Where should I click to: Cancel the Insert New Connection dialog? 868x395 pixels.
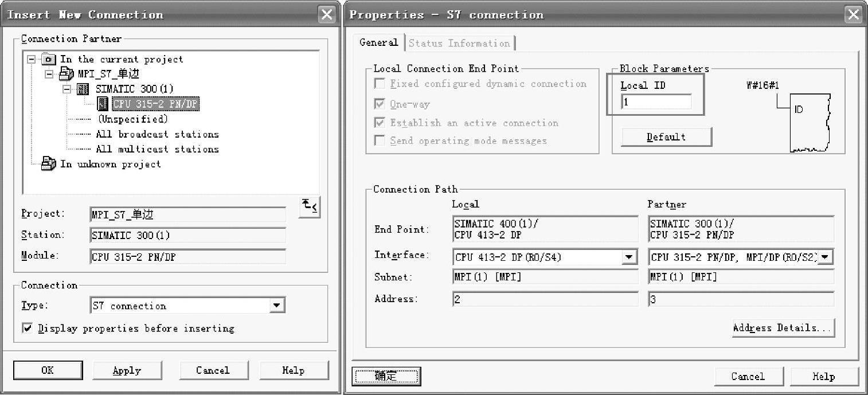(213, 370)
